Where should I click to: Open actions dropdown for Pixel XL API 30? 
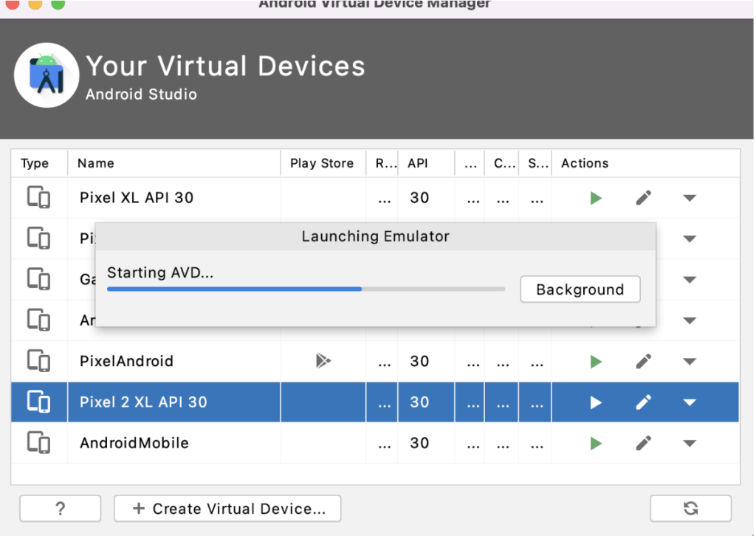(x=690, y=198)
